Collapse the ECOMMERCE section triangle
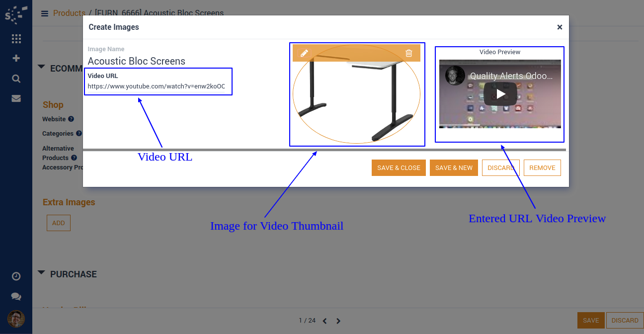Viewport: 644px width, 334px height. (41, 67)
